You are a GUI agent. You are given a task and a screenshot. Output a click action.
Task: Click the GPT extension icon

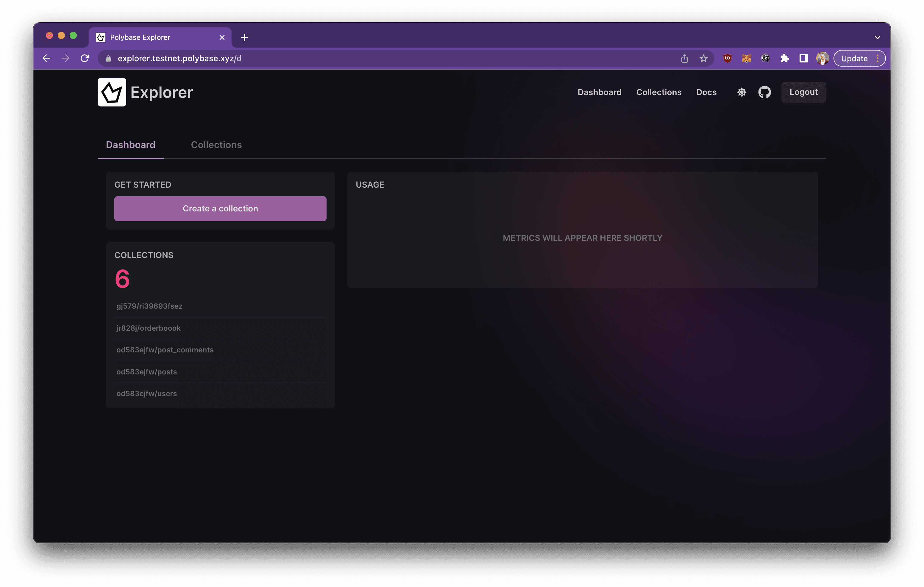[x=765, y=58]
